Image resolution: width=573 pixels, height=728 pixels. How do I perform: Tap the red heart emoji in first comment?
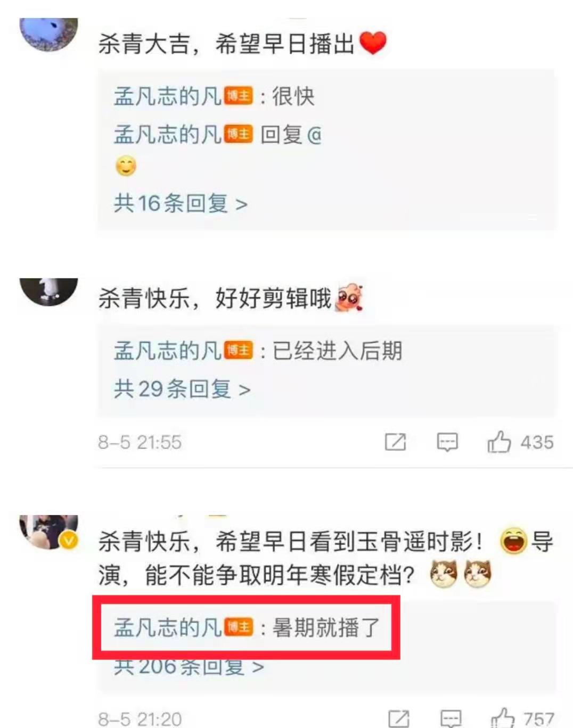[x=373, y=43]
